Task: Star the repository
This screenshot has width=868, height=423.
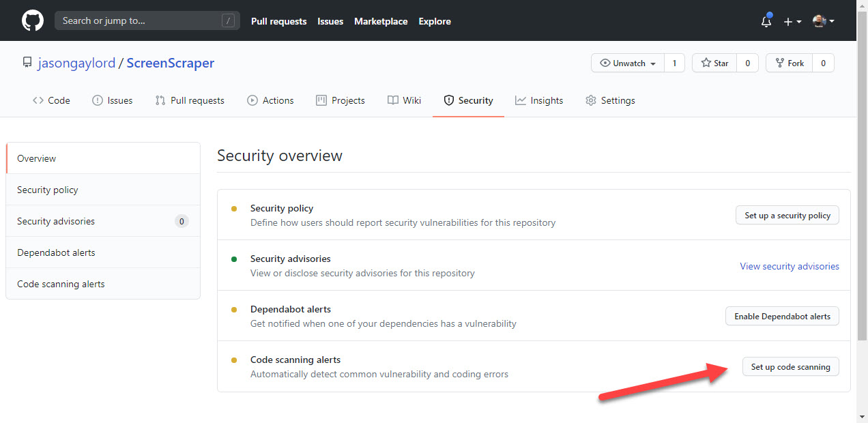Action: tap(714, 63)
